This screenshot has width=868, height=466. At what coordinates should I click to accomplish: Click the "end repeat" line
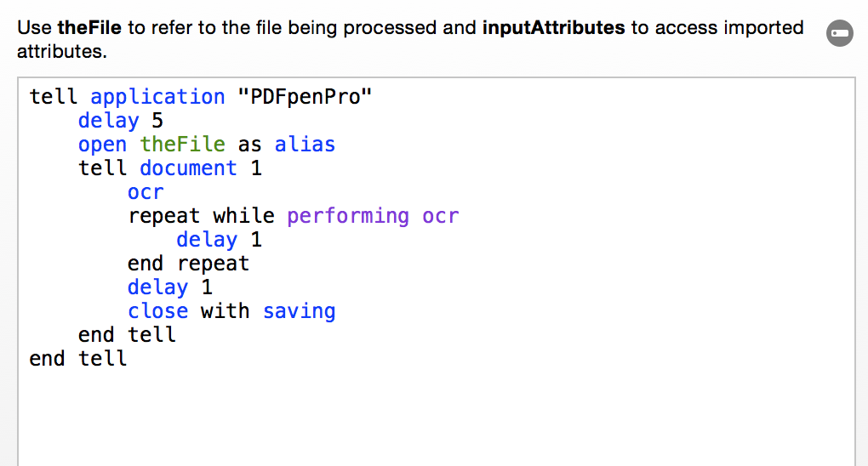[x=188, y=264]
